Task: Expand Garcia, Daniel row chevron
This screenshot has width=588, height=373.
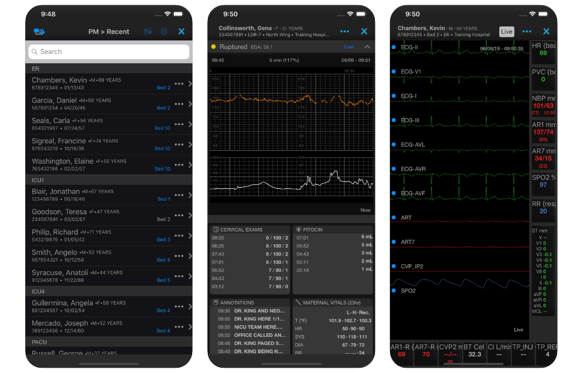Action: click(190, 104)
